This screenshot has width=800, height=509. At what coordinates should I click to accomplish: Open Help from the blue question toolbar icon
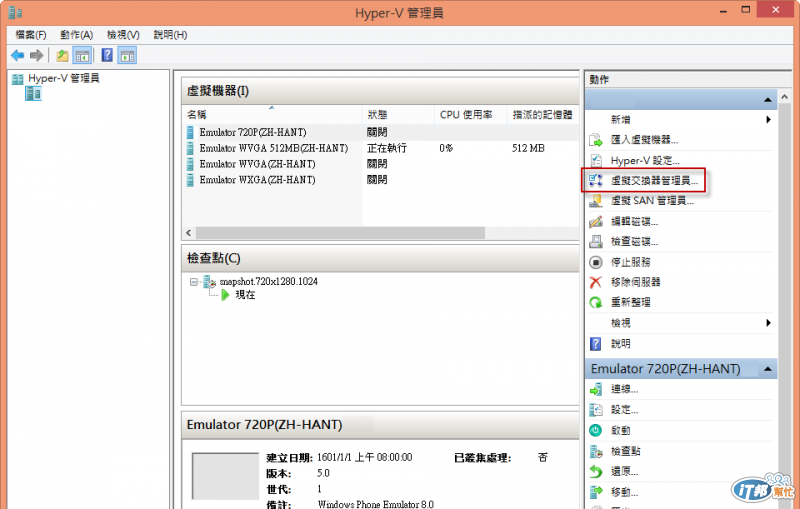pos(107,55)
